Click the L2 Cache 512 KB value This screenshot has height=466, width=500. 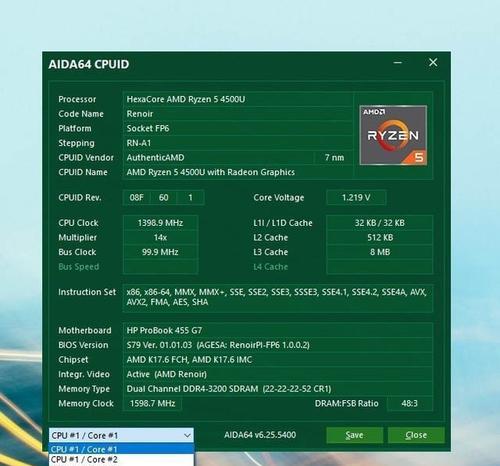pos(380,238)
